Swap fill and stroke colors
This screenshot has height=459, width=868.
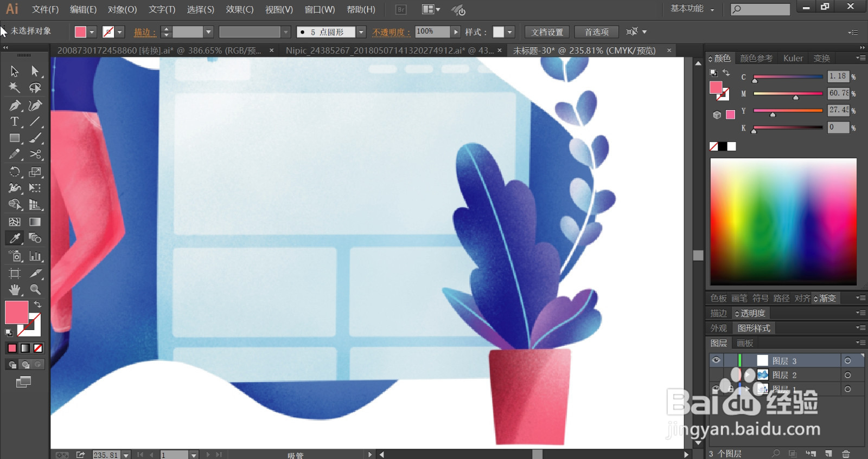37,305
